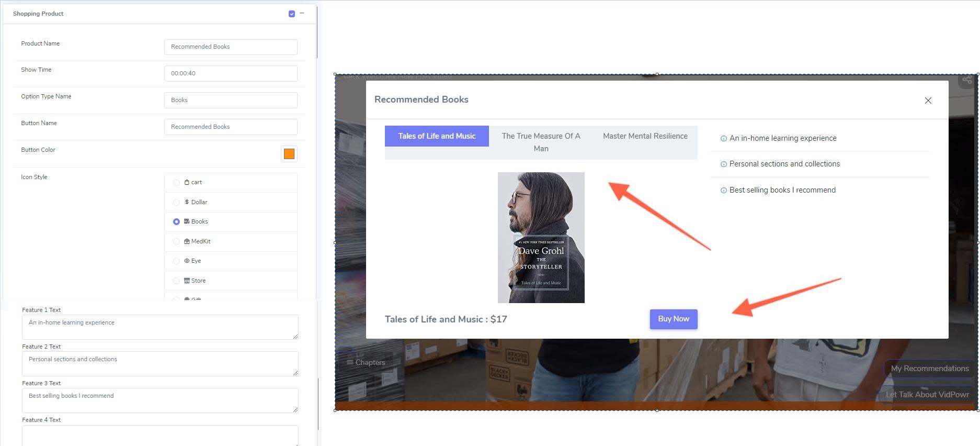The height and width of the screenshot is (446, 980).
Task: Click the 'Button Color' label
Action: point(38,150)
